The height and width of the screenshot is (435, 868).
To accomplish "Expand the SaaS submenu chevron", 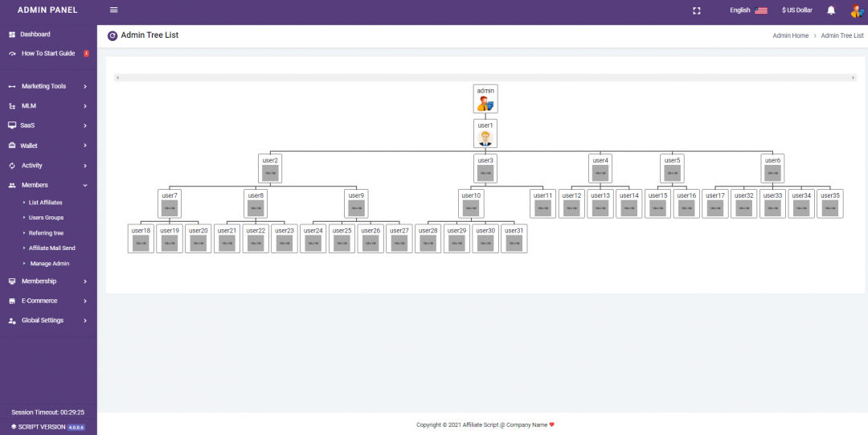I will point(85,125).
